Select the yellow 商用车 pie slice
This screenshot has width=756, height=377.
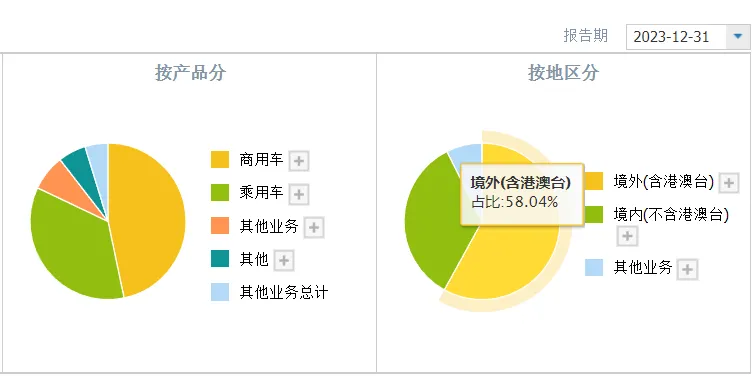click(x=149, y=217)
